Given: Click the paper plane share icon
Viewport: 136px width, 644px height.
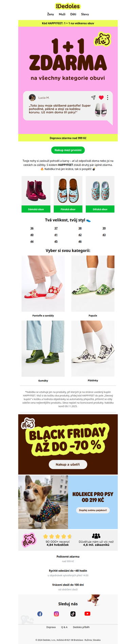Looking at the screenshot, I should pos(93,97).
